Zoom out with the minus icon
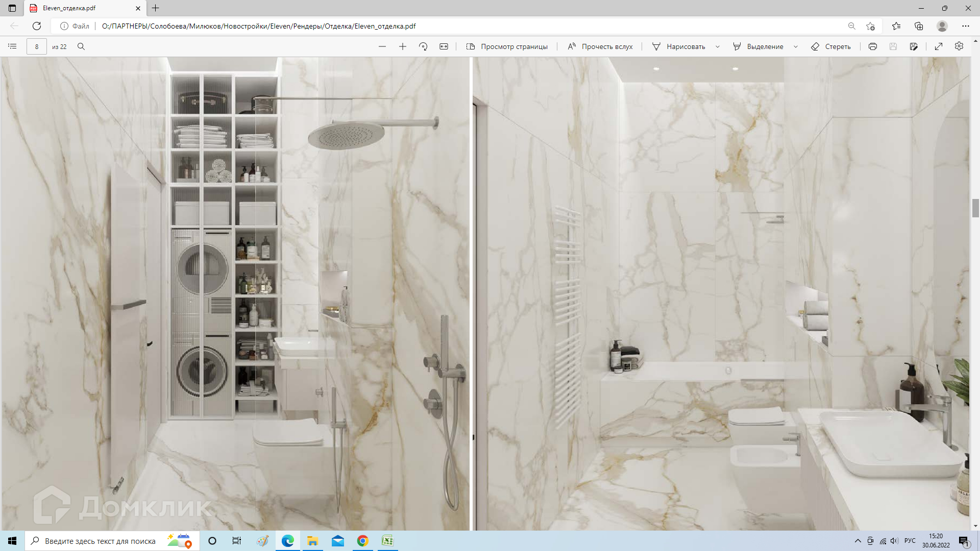The width and height of the screenshot is (980, 551). 382,46
